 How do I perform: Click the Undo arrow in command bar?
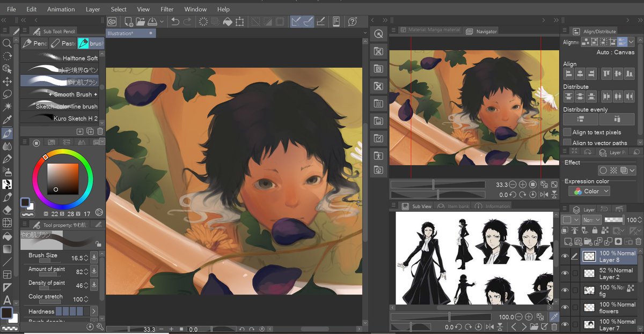click(175, 21)
